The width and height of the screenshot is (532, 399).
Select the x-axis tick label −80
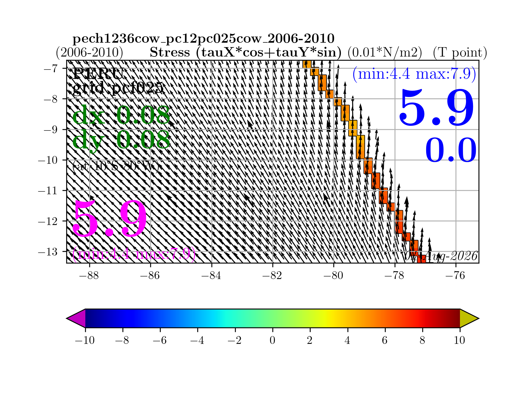333,276
